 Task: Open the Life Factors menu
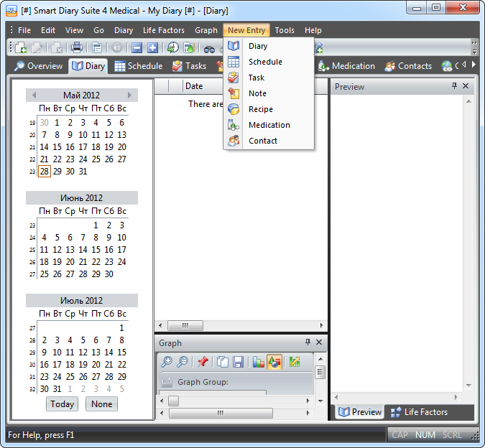(164, 30)
